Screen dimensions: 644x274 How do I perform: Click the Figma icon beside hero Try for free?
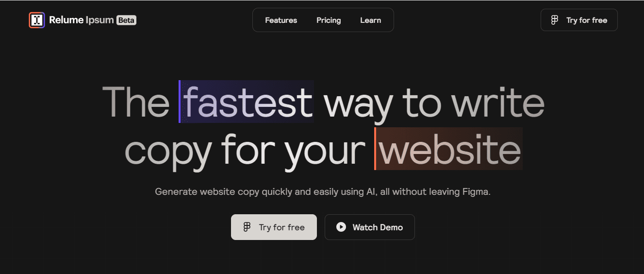click(247, 227)
